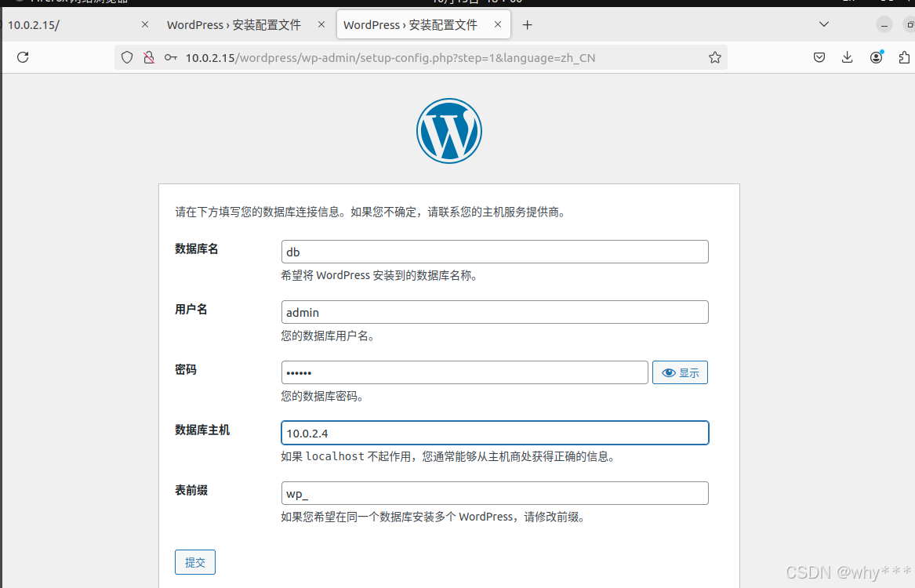Viewport: 915px width, 588px height.
Task: Open the Firefox account profile icon
Action: point(876,56)
